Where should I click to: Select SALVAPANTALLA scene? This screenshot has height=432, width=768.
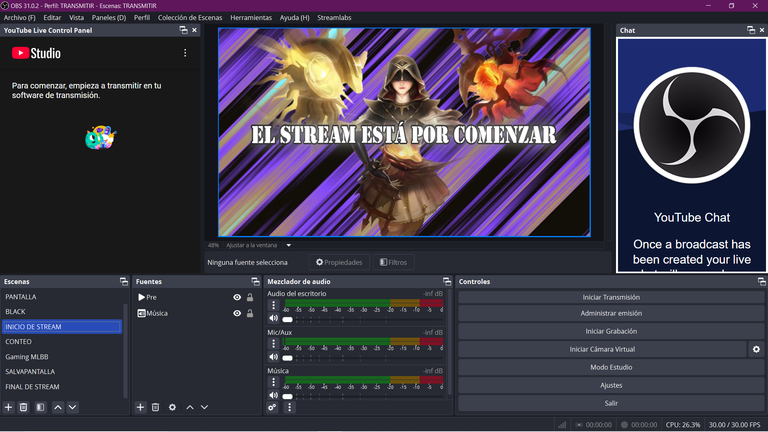pos(62,371)
